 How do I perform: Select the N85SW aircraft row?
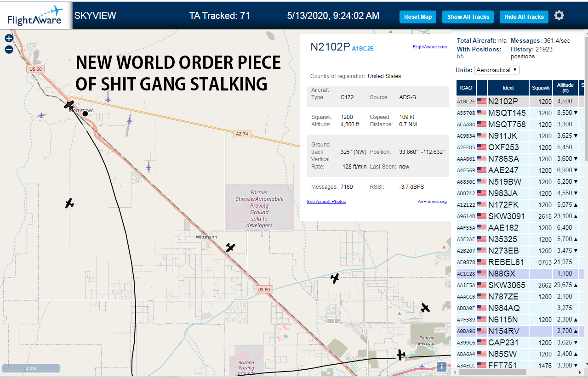tap(520, 354)
